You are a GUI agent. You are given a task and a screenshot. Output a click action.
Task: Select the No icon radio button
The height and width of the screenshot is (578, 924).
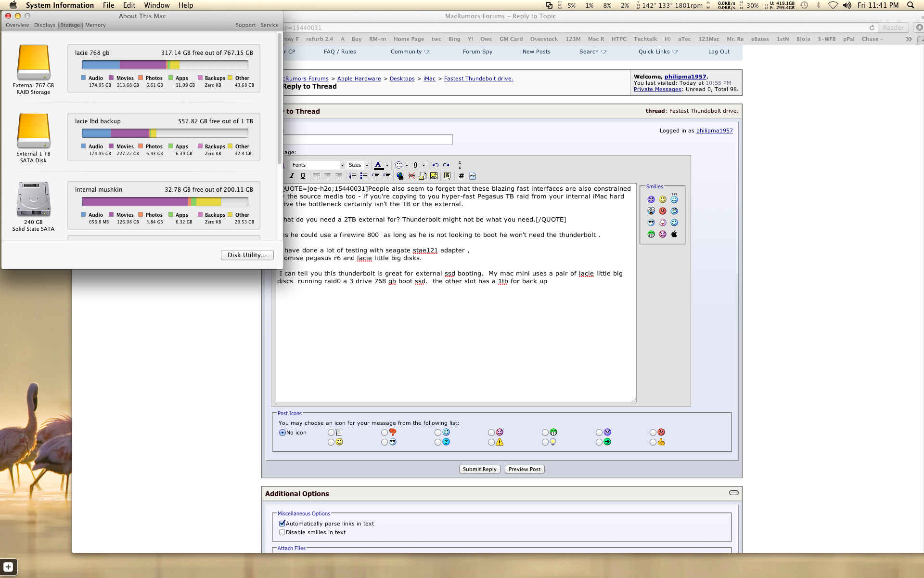point(282,433)
